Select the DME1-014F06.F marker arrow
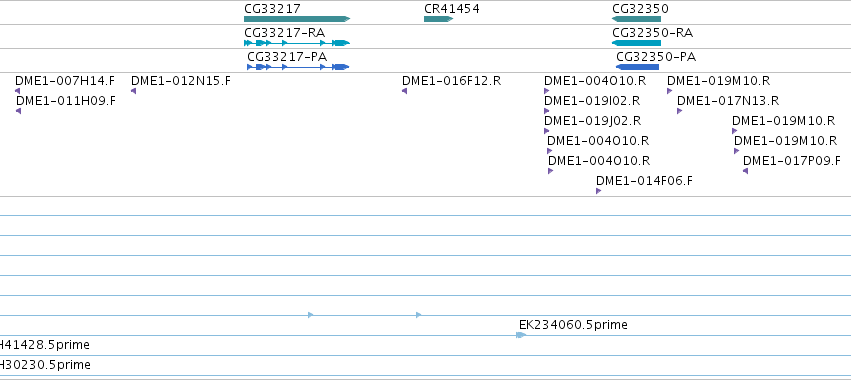The height and width of the screenshot is (380, 851). [599, 191]
